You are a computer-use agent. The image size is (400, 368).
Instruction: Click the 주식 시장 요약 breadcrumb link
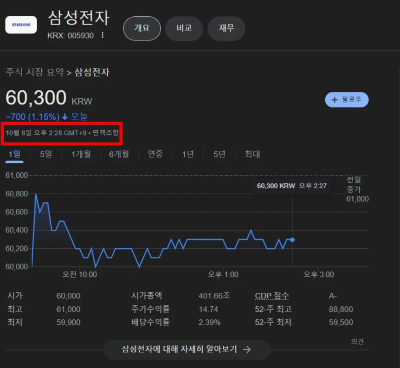click(x=35, y=72)
